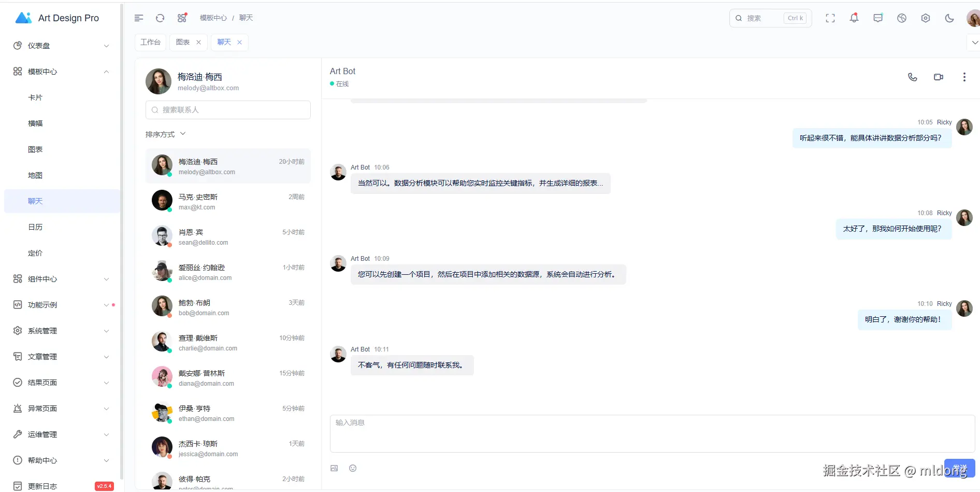The height and width of the screenshot is (492, 980).
Task: Attach an image to the message
Action: click(x=334, y=468)
